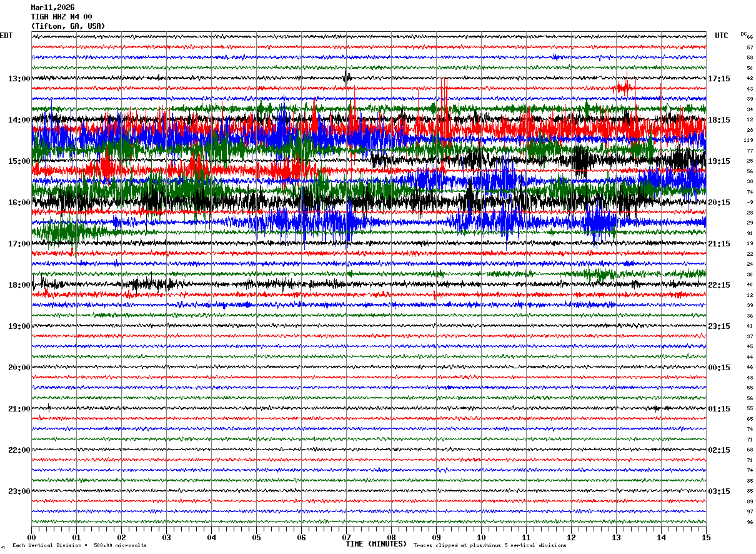Select the TIGA HHZ N4 00 station header
Screen dimensions: 756x554
click(62, 17)
